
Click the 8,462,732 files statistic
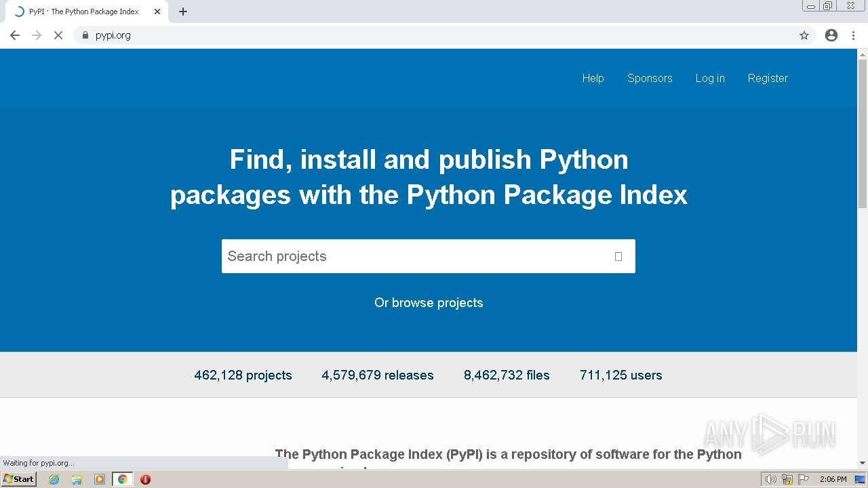(x=507, y=375)
